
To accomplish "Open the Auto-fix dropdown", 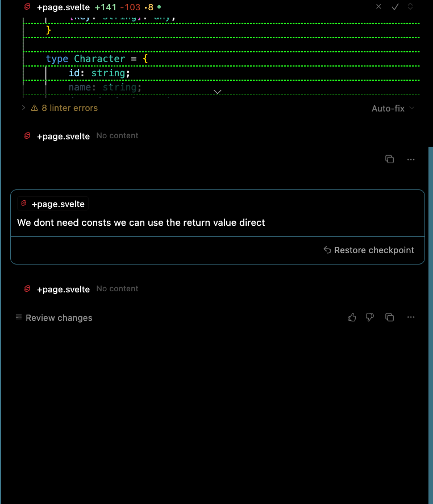I will pyautogui.click(x=393, y=108).
